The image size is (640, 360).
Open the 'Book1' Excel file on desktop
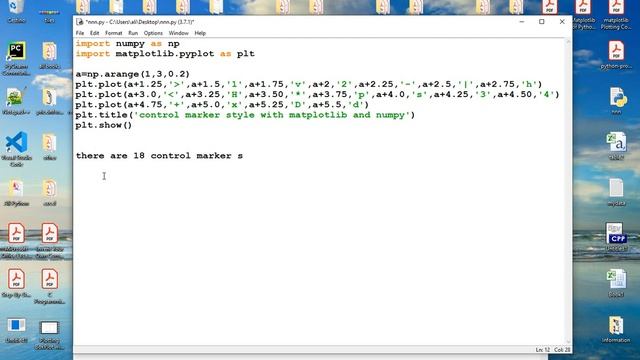click(616, 282)
